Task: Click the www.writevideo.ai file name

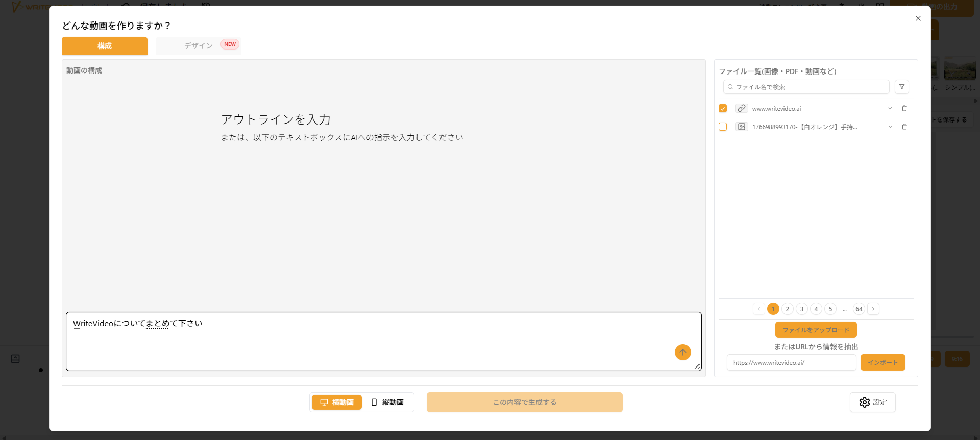Action: coord(776,109)
